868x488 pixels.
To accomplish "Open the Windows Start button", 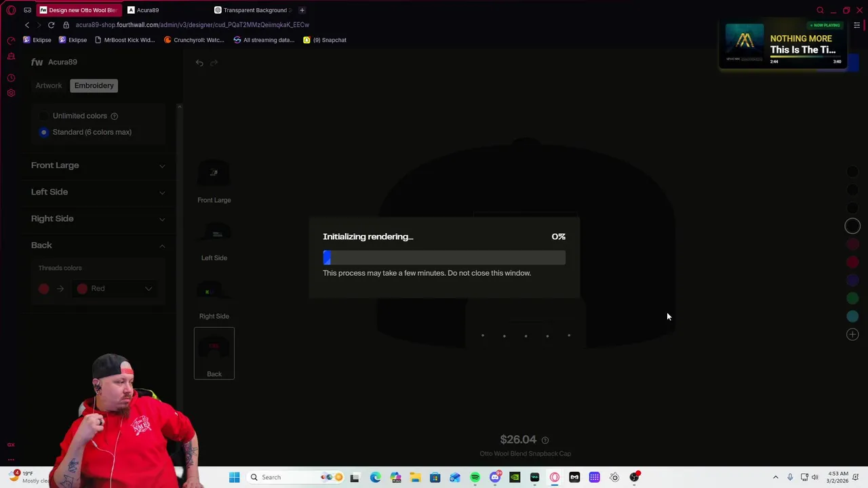I will tap(234, 477).
